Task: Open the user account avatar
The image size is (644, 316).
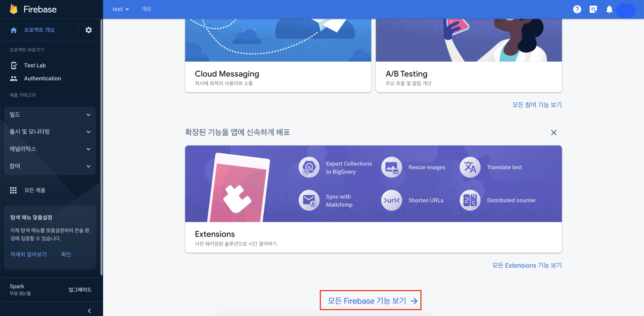Action: point(626,10)
